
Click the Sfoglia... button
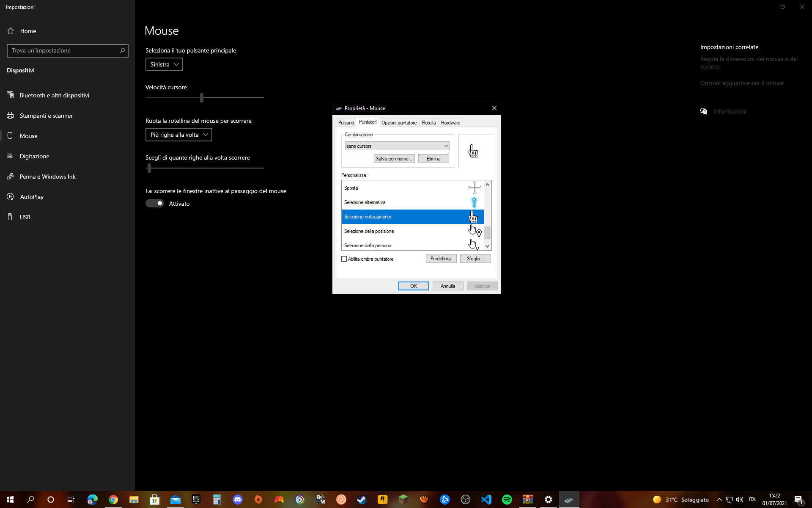(x=475, y=259)
